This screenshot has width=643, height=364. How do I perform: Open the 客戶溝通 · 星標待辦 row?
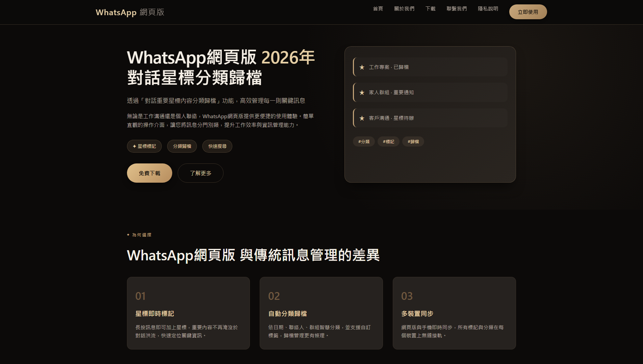click(430, 118)
